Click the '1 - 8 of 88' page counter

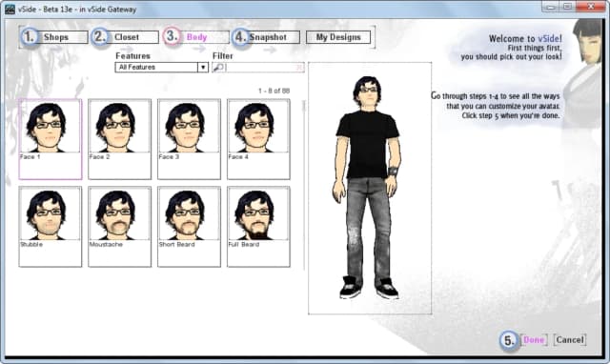274,91
